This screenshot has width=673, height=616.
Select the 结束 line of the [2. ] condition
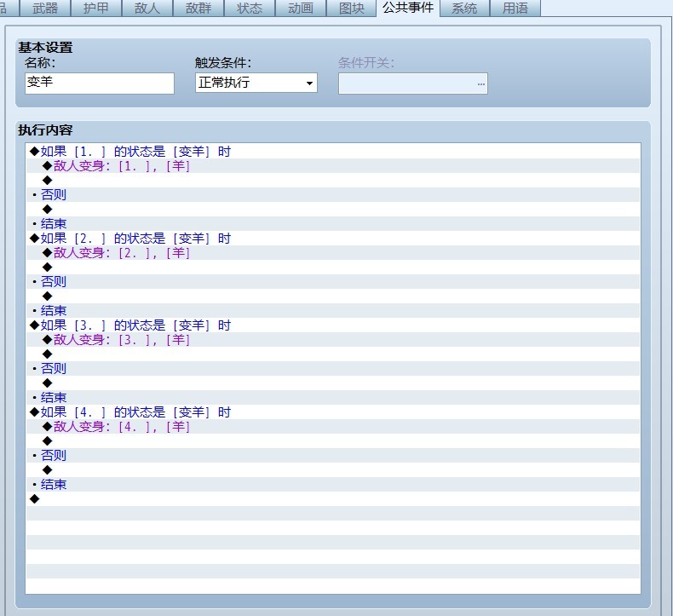click(x=333, y=311)
